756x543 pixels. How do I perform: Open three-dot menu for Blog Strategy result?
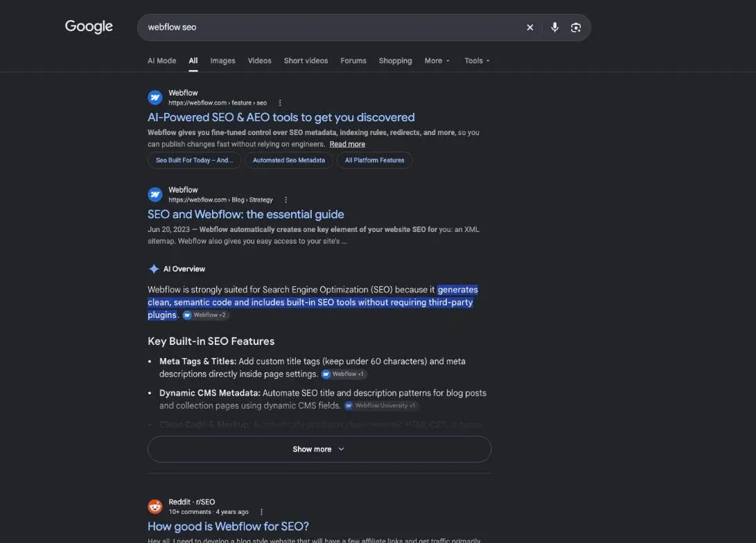pos(285,199)
